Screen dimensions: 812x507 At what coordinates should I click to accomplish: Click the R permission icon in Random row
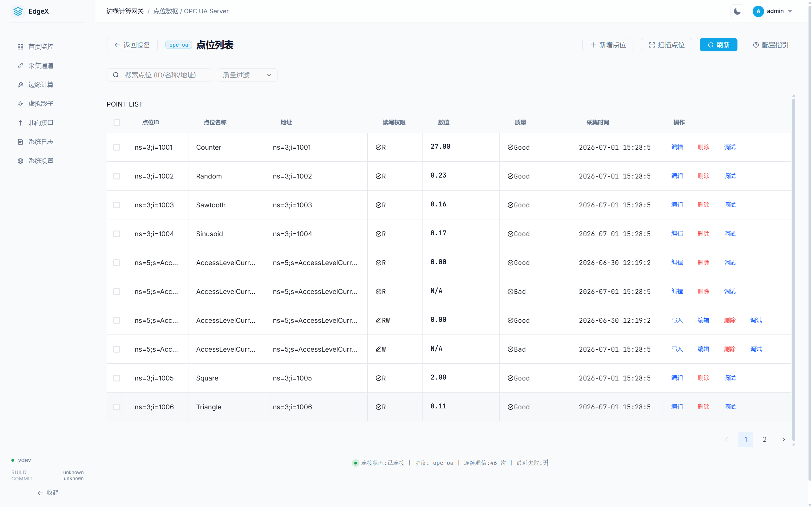point(378,176)
